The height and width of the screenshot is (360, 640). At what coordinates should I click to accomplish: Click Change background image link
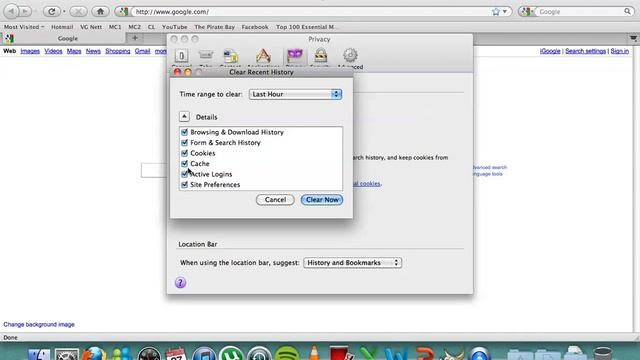click(x=39, y=324)
